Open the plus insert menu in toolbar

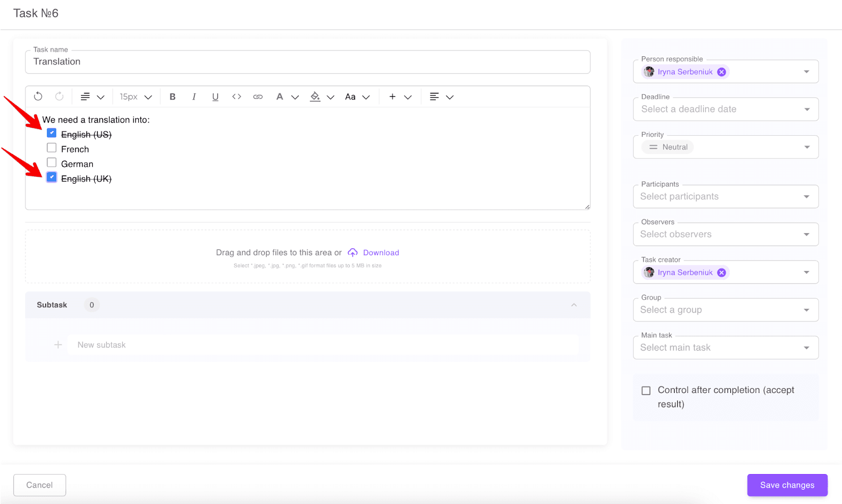tap(393, 97)
